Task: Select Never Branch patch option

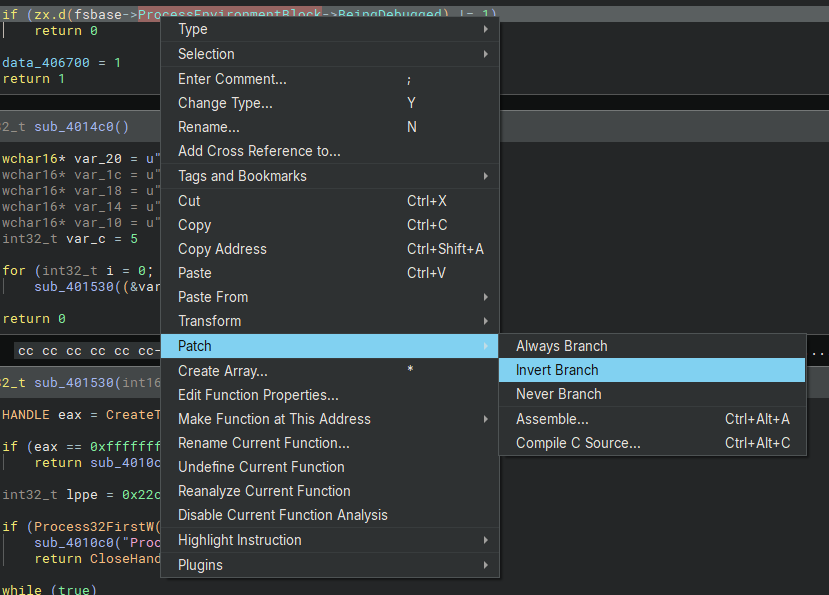Action: tap(652, 394)
